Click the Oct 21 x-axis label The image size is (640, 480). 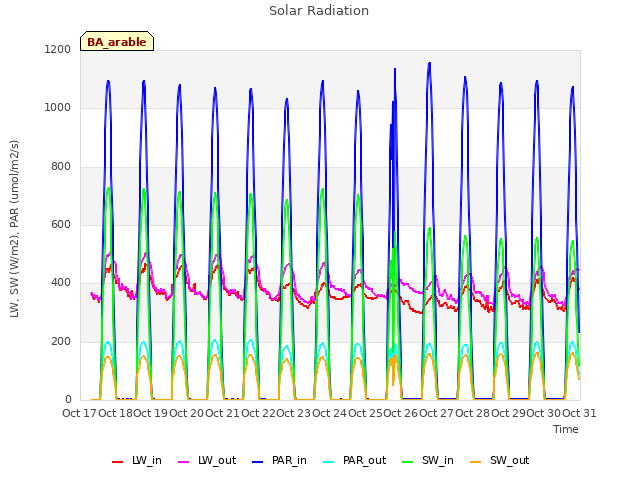point(222,413)
